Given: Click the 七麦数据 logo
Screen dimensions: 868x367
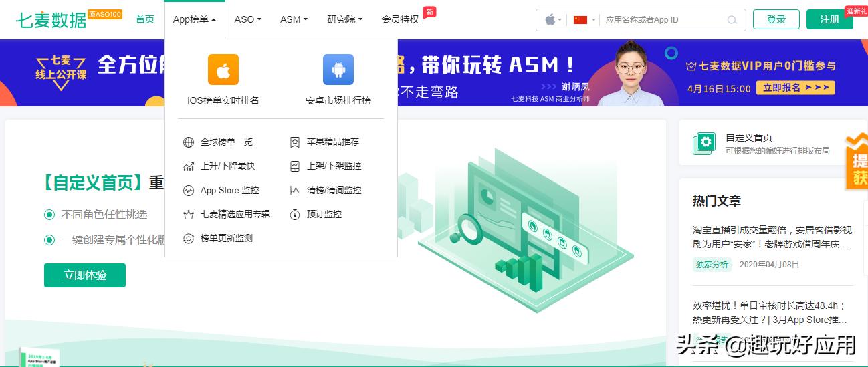Looking at the screenshot, I should click(52, 19).
